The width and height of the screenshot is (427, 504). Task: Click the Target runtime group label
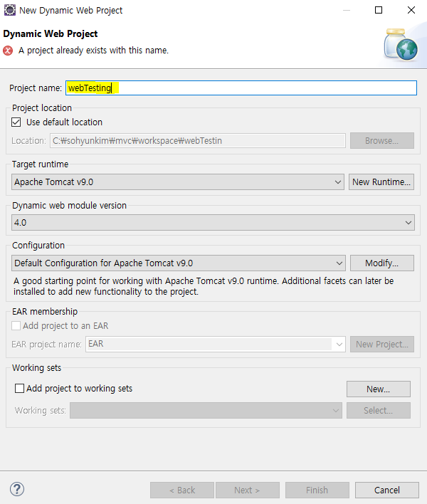tap(40, 164)
